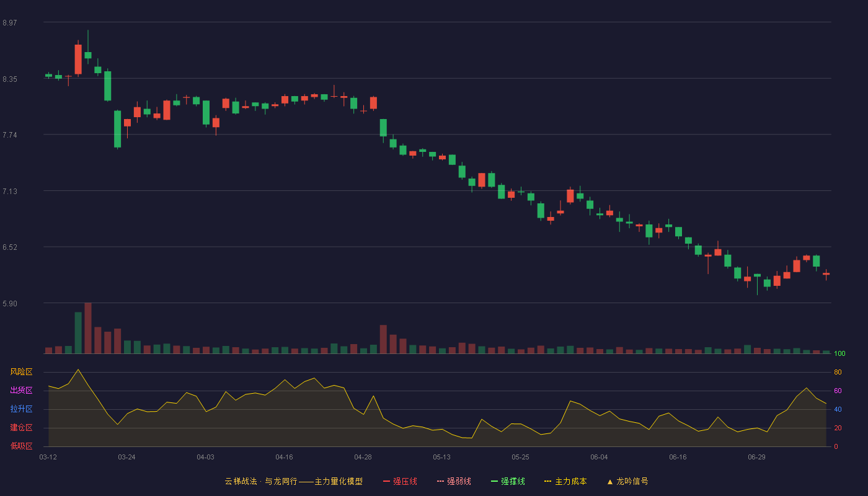Click the 低吸区 zone label

(22, 446)
